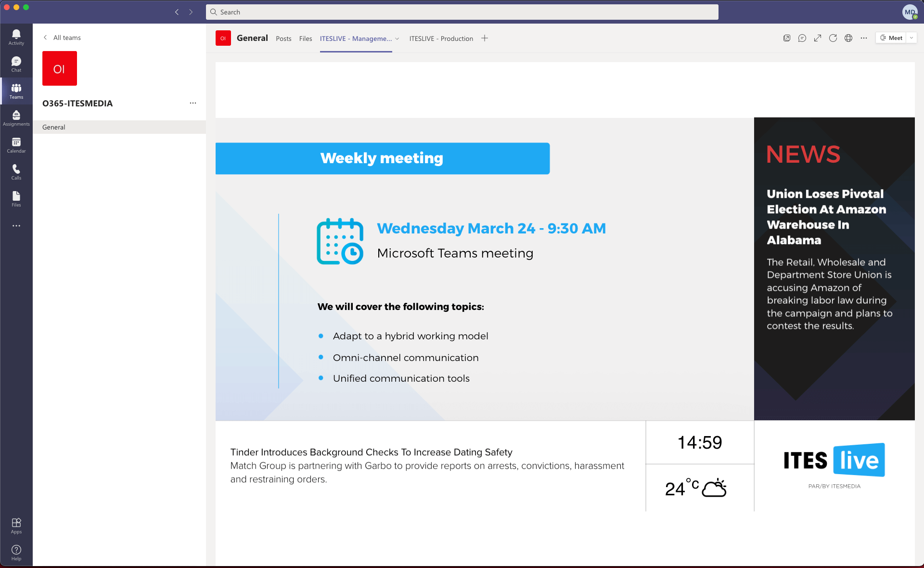Open Assignments in the sidebar
924x568 pixels.
coord(16,118)
